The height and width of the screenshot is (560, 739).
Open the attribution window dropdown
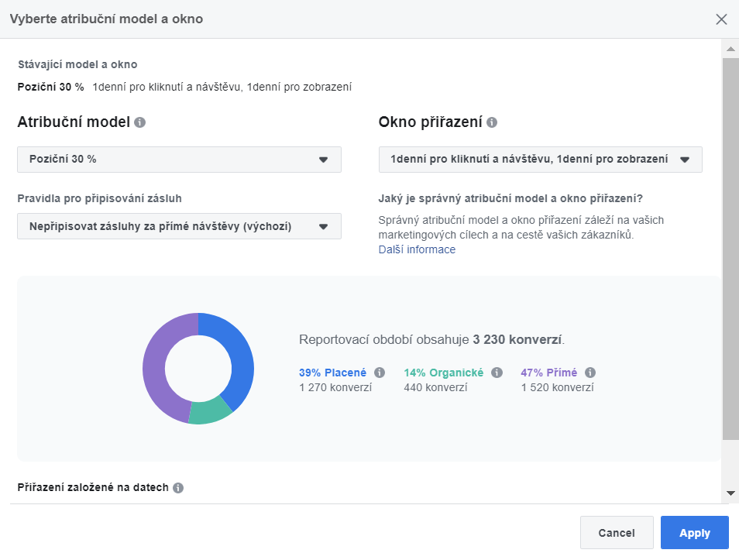pyautogui.click(x=540, y=160)
